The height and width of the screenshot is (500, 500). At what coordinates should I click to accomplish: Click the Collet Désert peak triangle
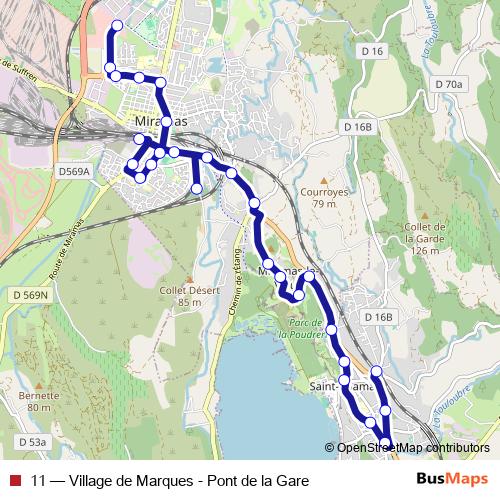(x=190, y=280)
